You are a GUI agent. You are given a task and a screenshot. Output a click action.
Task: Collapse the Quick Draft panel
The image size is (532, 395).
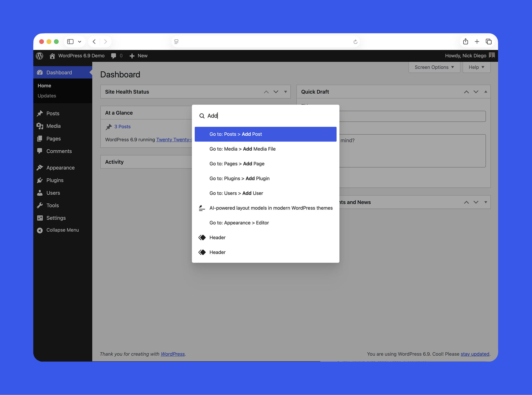pos(486,92)
